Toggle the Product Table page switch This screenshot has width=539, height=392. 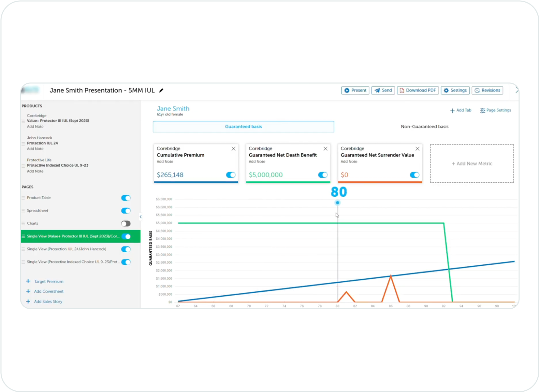[126, 198]
